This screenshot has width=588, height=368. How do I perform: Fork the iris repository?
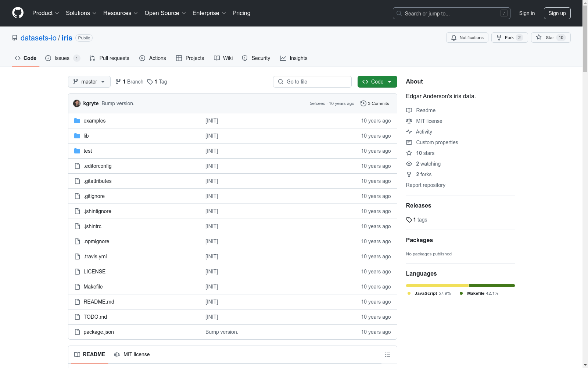[510, 38]
